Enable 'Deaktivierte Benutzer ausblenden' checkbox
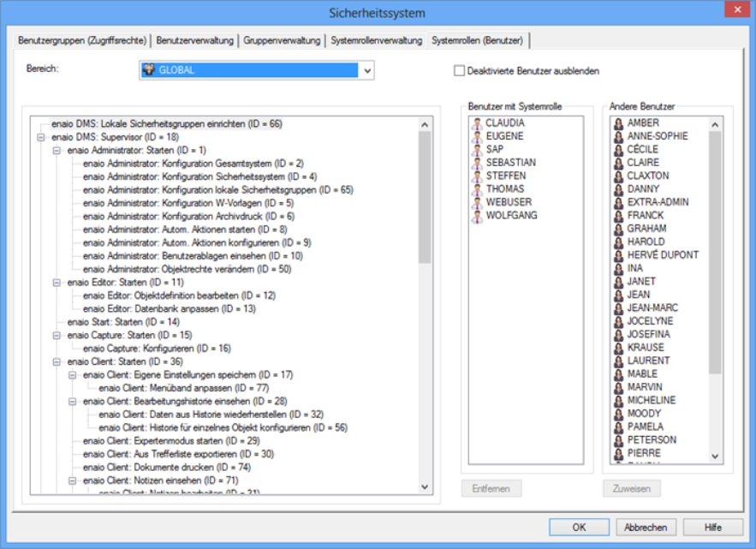756x549 pixels. point(459,71)
